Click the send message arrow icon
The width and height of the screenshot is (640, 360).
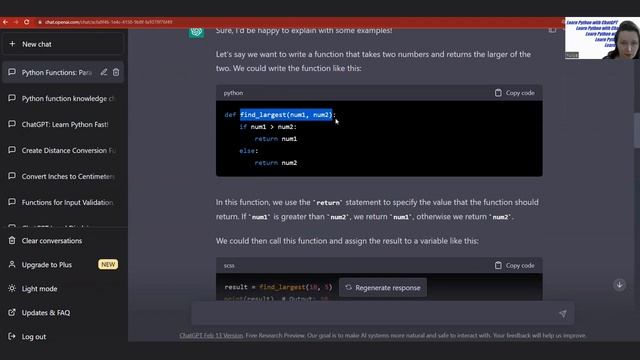(x=563, y=313)
